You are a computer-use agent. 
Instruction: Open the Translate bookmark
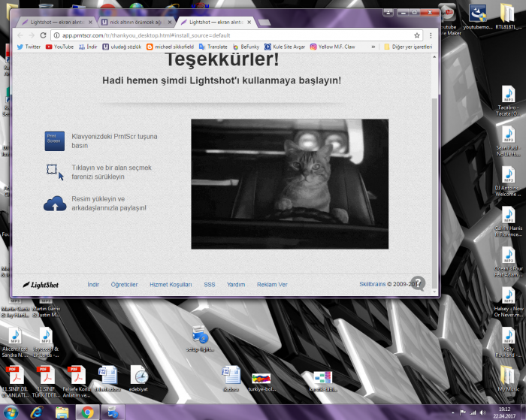click(213, 47)
